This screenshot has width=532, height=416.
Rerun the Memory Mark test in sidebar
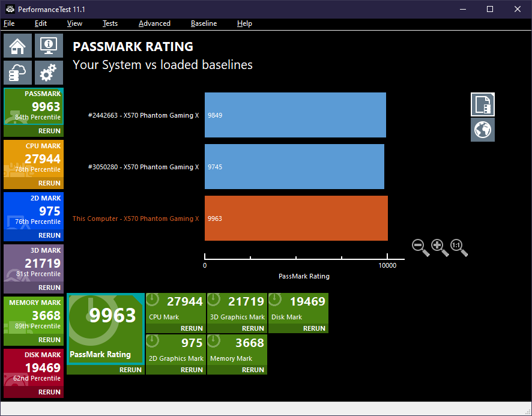[49, 340]
